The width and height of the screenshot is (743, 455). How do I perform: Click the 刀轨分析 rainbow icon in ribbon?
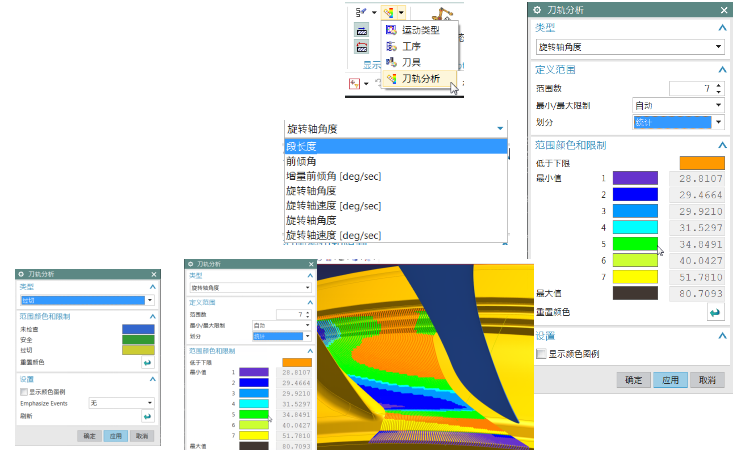[x=389, y=13]
